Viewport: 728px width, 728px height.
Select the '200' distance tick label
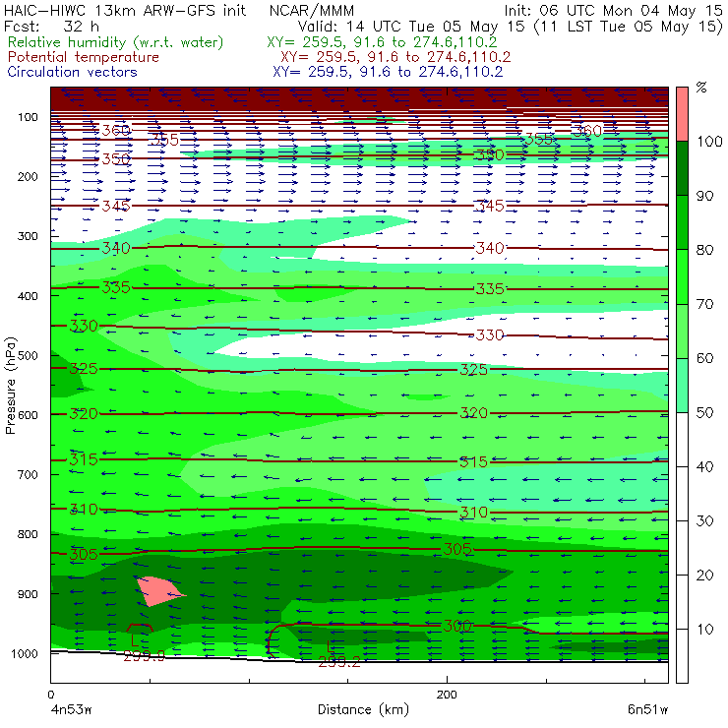[447, 695]
